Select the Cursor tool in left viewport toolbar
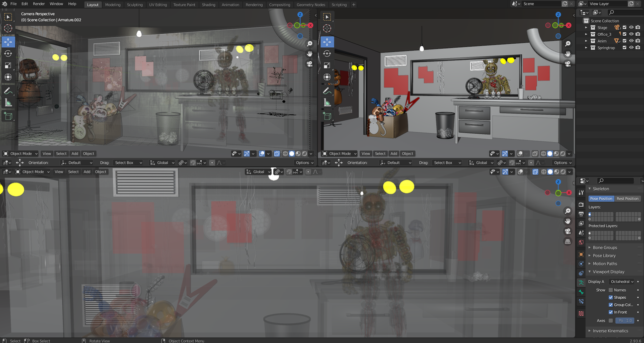644x343 pixels. click(x=8, y=29)
